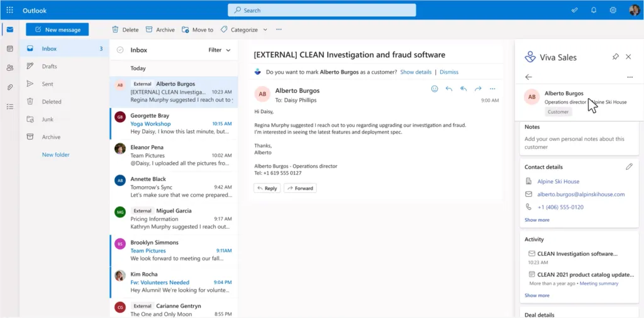The height and width of the screenshot is (318, 644).
Task: Expand the Categorize dropdown arrow
Action: tap(265, 30)
